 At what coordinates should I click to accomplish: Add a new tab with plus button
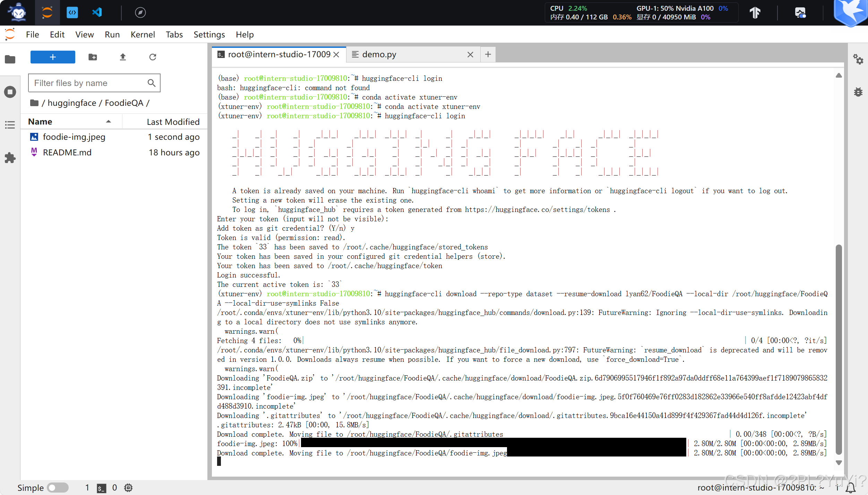[488, 54]
